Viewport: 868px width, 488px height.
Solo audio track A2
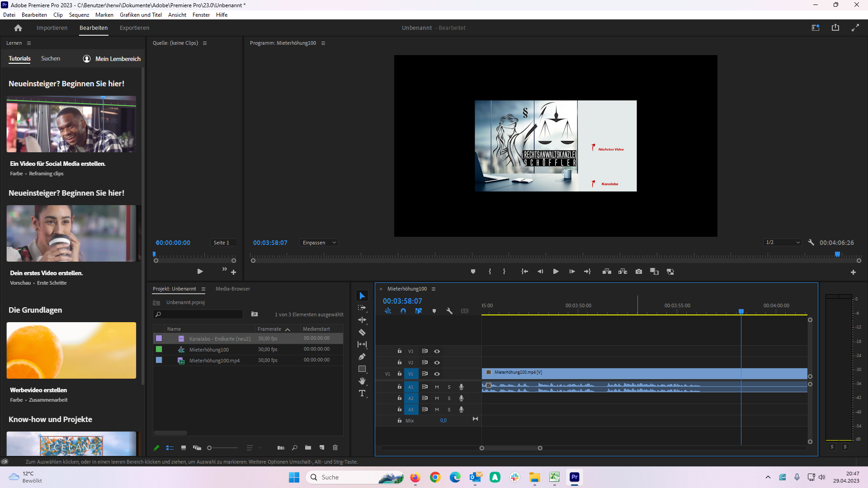(449, 398)
